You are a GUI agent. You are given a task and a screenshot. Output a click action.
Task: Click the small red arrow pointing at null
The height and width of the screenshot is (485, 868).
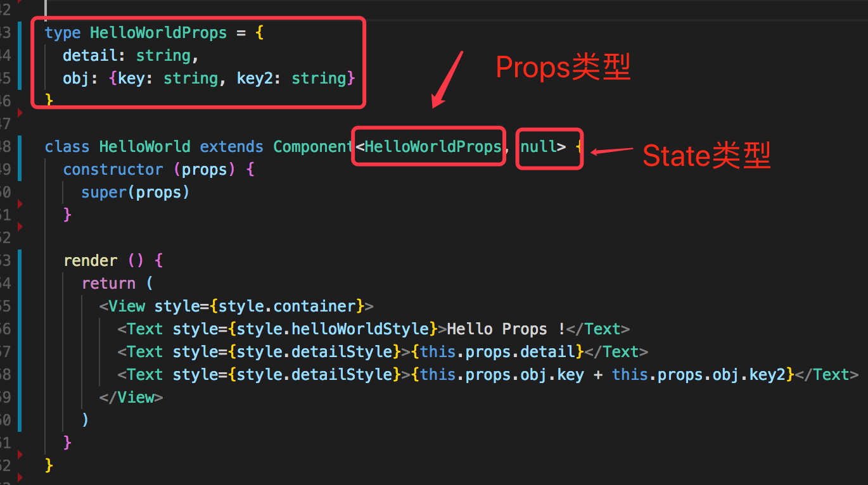611,151
